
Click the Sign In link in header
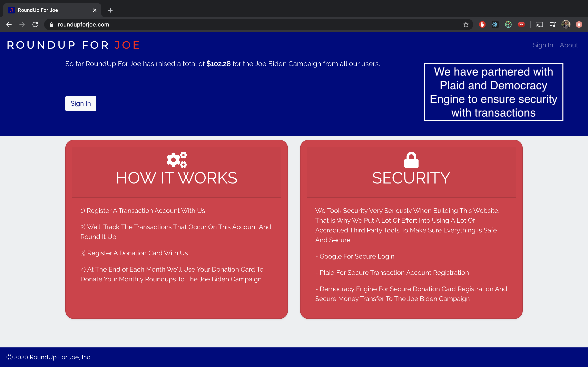click(x=543, y=45)
